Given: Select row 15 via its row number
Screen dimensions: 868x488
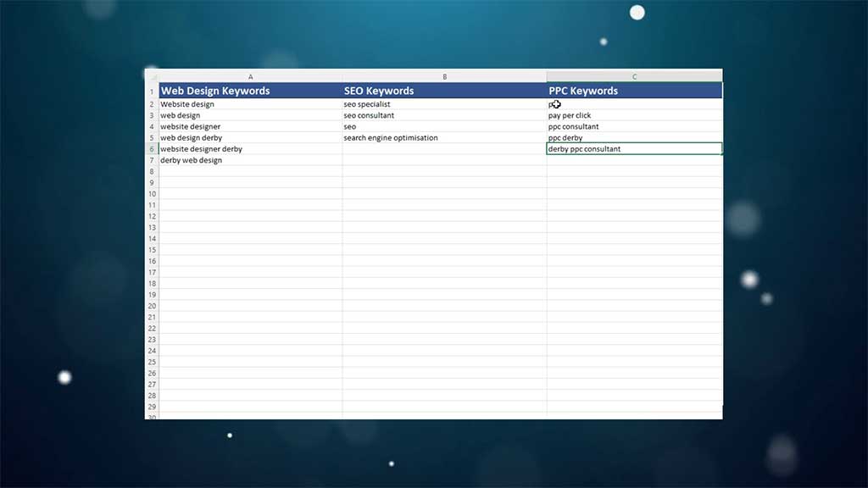Looking at the screenshot, I should [x=152, y=250].
